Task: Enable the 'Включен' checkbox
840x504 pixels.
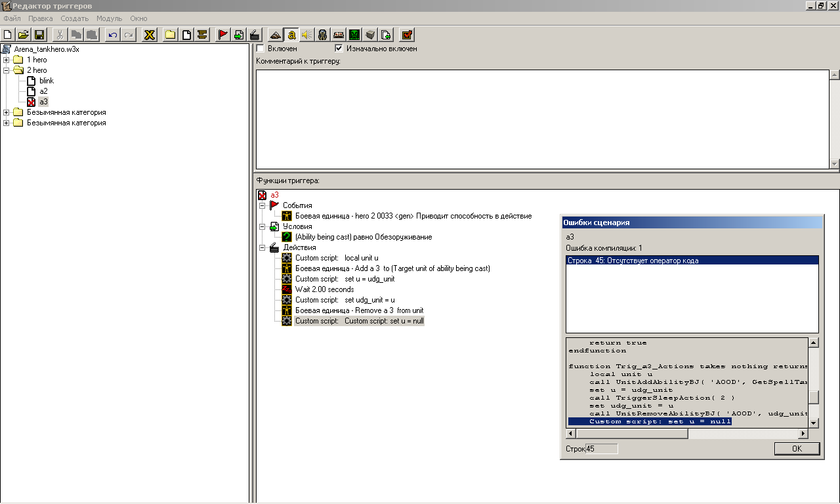Action: coord(261,49)
